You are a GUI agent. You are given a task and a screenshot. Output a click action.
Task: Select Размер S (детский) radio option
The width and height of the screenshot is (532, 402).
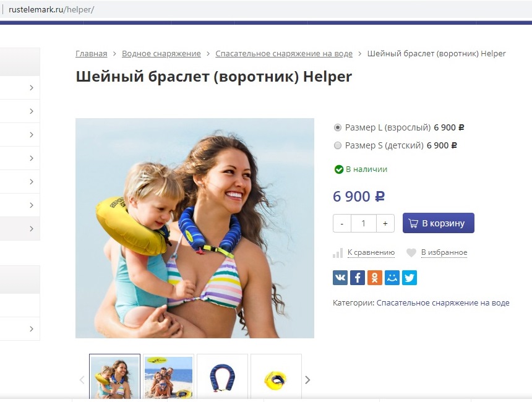(x=338, y=145)
